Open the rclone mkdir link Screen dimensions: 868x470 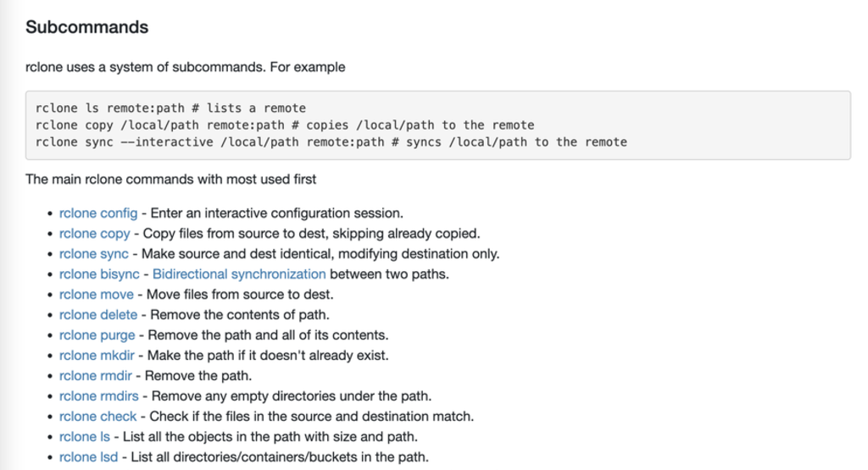[x=97, y=356]
